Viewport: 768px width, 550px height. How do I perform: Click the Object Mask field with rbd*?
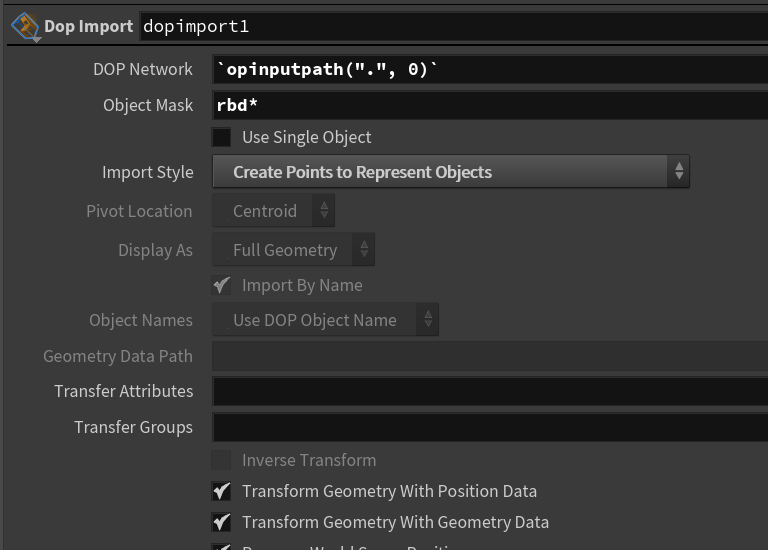point(490,105)
